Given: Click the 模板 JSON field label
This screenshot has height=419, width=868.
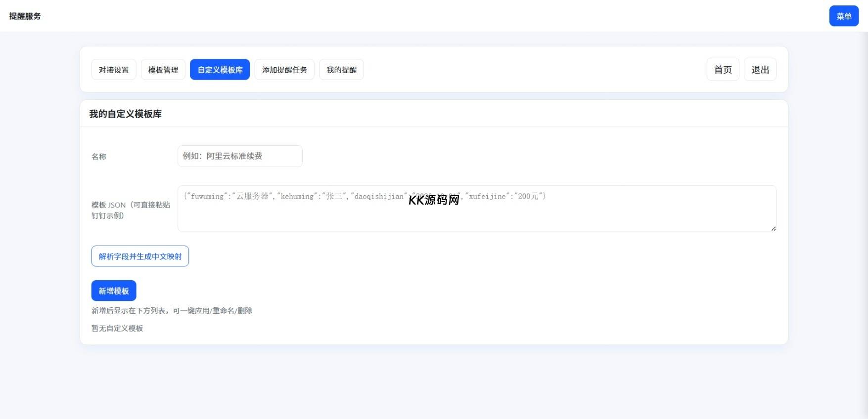Looking at the screenshot, I should coord(131,210).
